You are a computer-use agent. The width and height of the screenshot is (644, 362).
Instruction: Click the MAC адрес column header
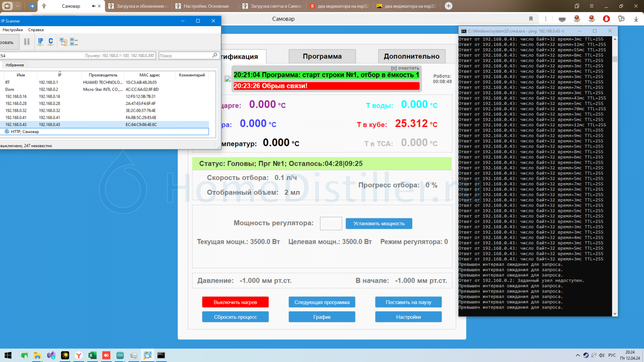coord(150,75)
